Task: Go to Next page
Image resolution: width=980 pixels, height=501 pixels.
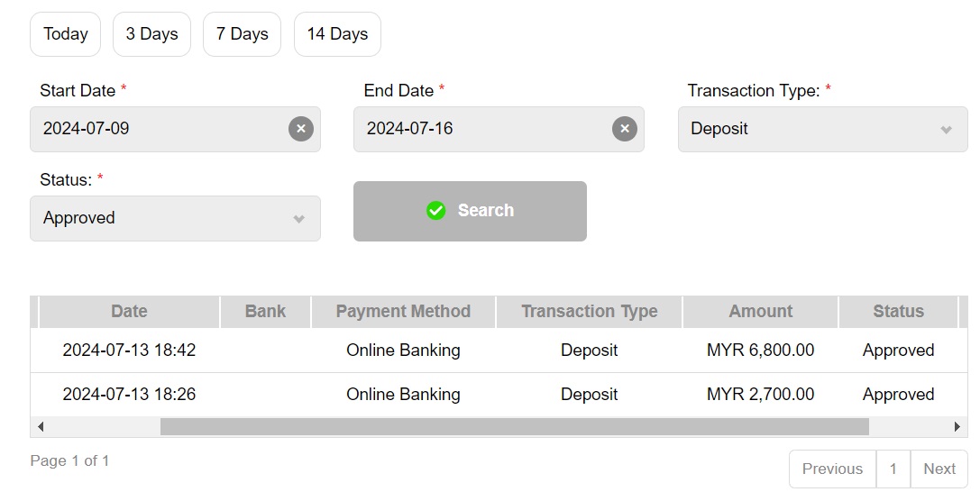Action: (939, 469)
